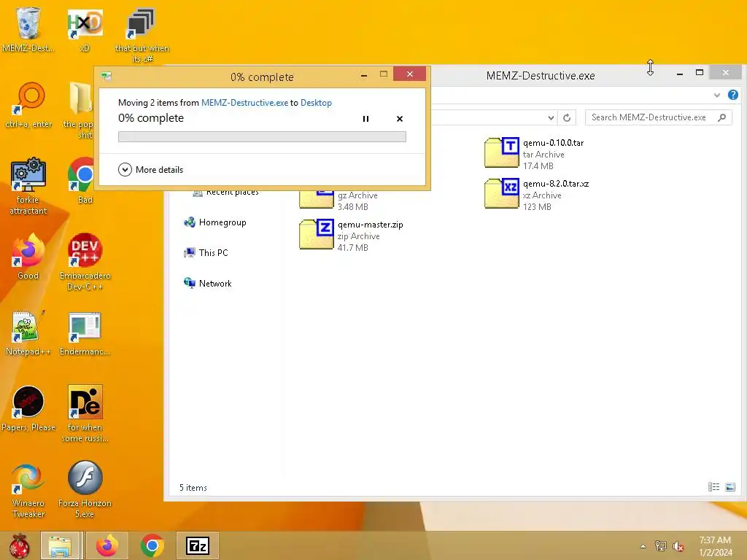Click the '5 items' status text
The height and width of the screenshot is (560, 747).
(193, 488)
